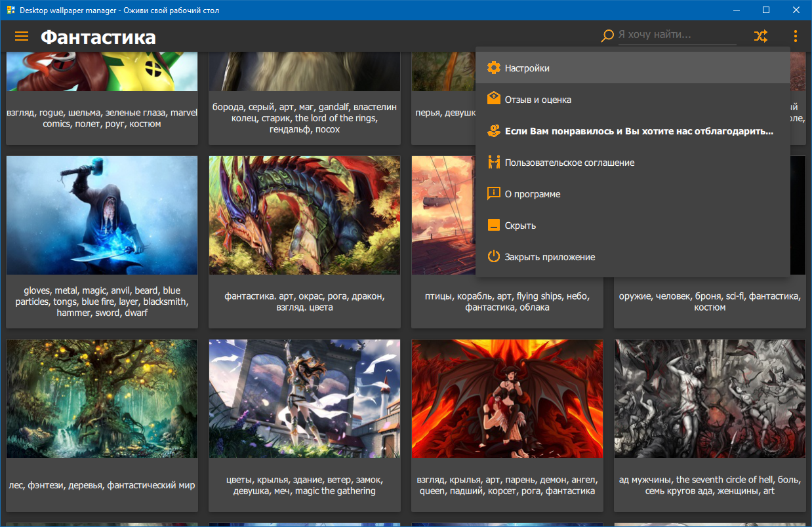The width and height of the screenshot is (812, 527).
Task: Click tags 'лес, фэнтези, деревья, фантастический мир'
Action: coord(102,485)
